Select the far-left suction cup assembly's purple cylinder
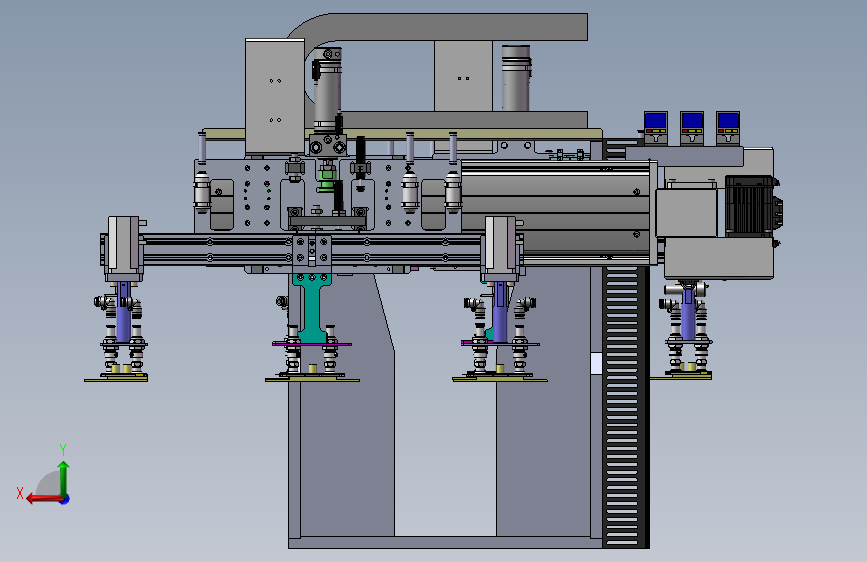The width and height of the screenshot is (867, 562). (x=123, y=312)
